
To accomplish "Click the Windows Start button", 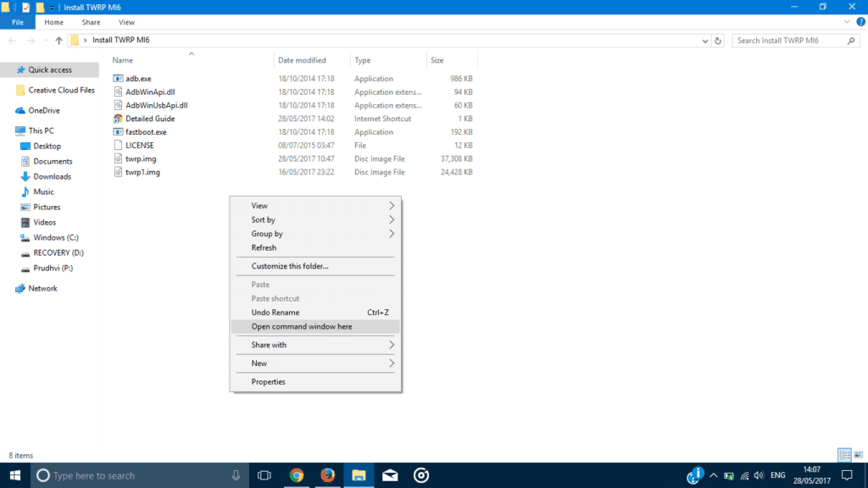I will [15, 475].
